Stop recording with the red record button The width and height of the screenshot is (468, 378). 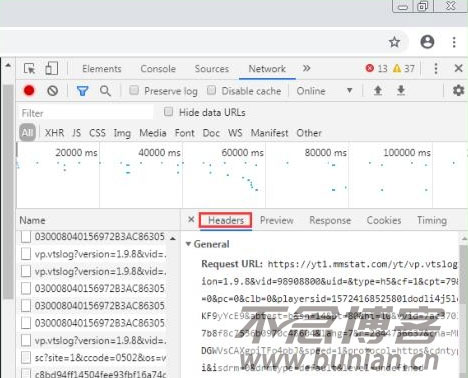29,90
